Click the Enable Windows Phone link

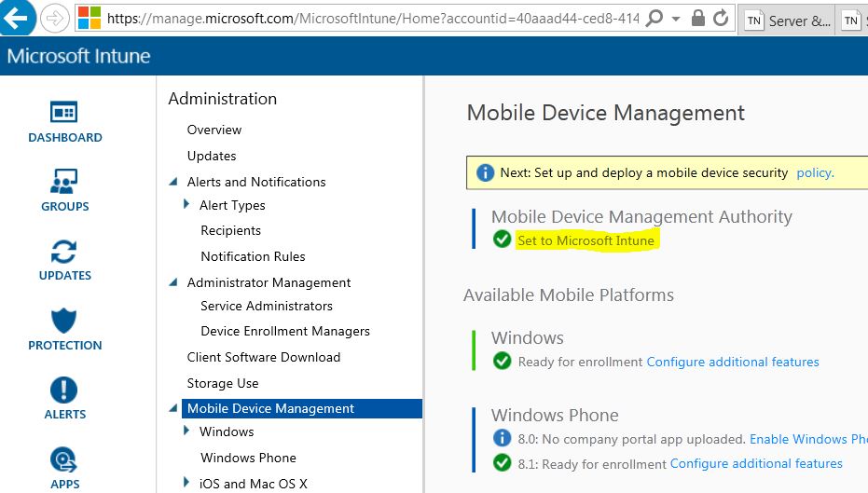(808, 439)
